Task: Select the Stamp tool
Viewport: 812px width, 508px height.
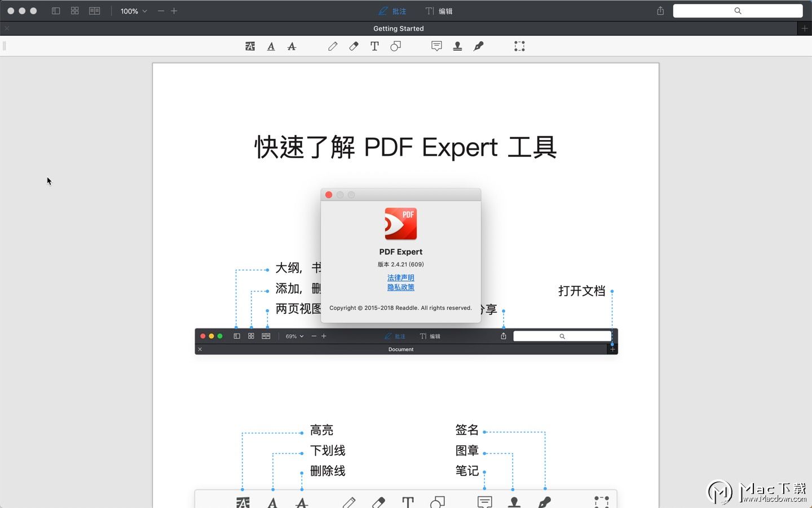Action: (x=457, y=46)
